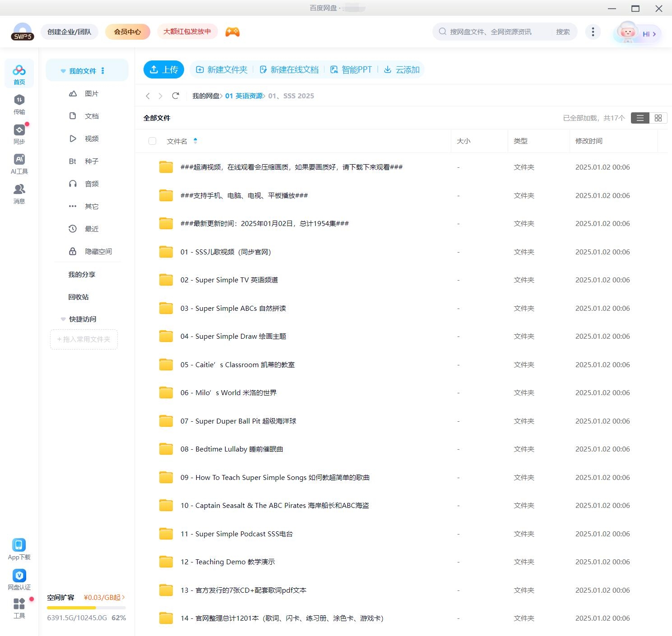
Task: Click 大额红包发放中 banner
Action: pos(187,32)
